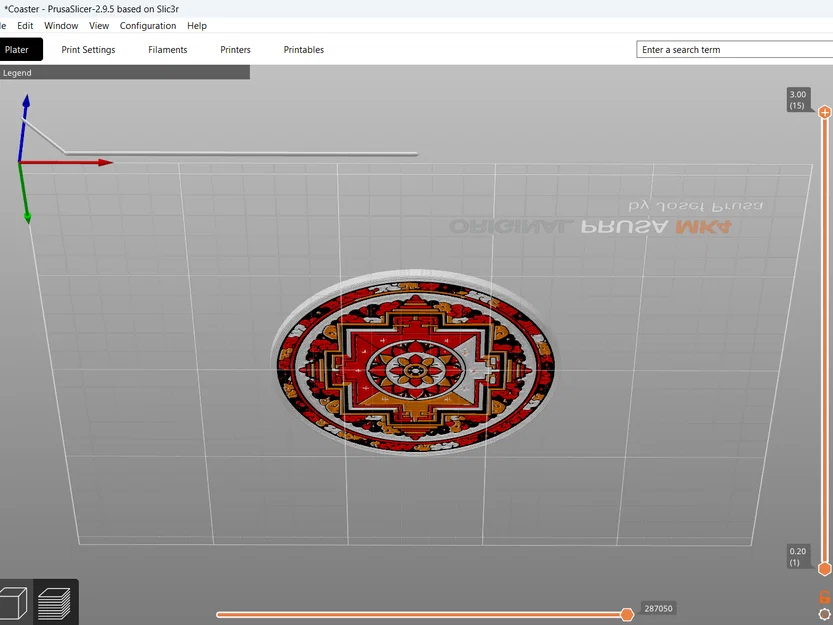Open the Help menu
The width and height of the screenshot is (833, 625).
[x=197, y=26]
